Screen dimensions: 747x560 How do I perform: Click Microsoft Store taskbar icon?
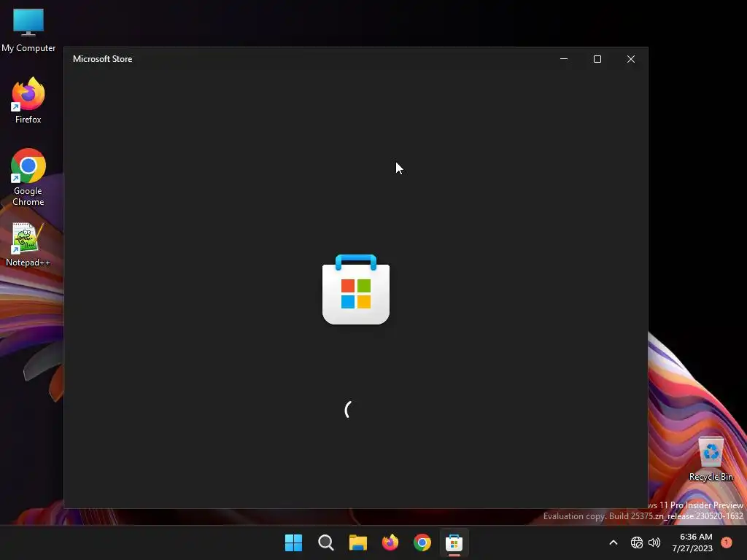point(454,542)
